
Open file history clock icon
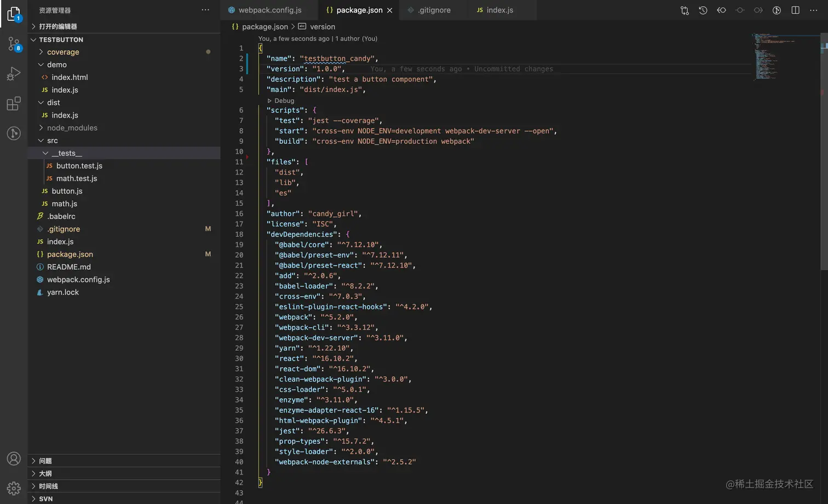click(703, 10)
